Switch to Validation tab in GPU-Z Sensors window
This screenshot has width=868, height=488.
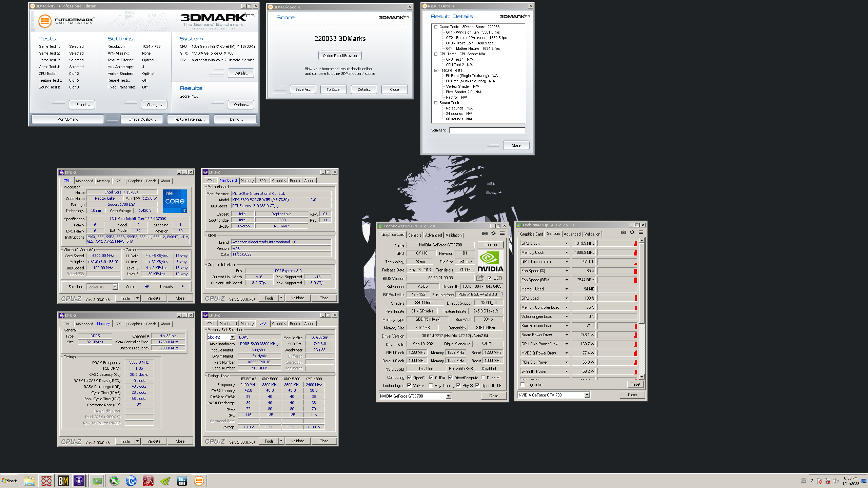592,234
